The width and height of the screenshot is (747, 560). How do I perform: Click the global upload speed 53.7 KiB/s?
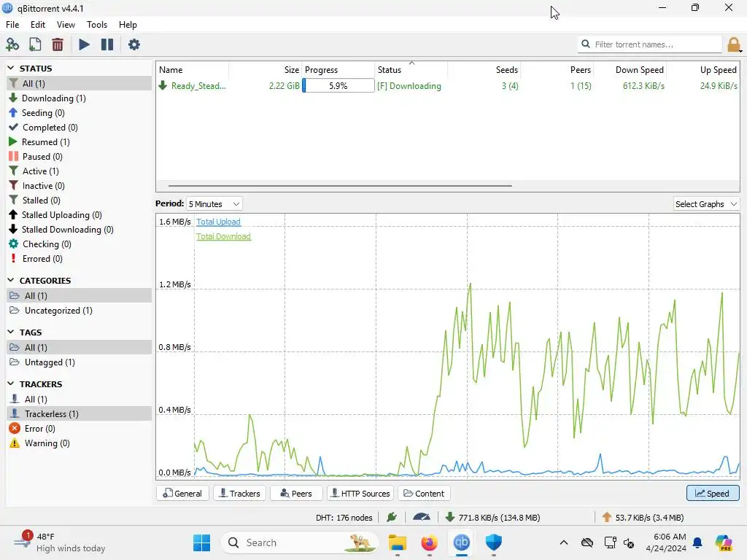point(643,518)
